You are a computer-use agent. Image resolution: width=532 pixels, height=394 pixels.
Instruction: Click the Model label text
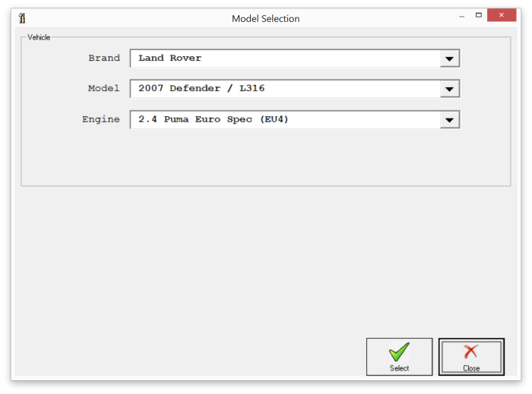(x=104, y=88)
